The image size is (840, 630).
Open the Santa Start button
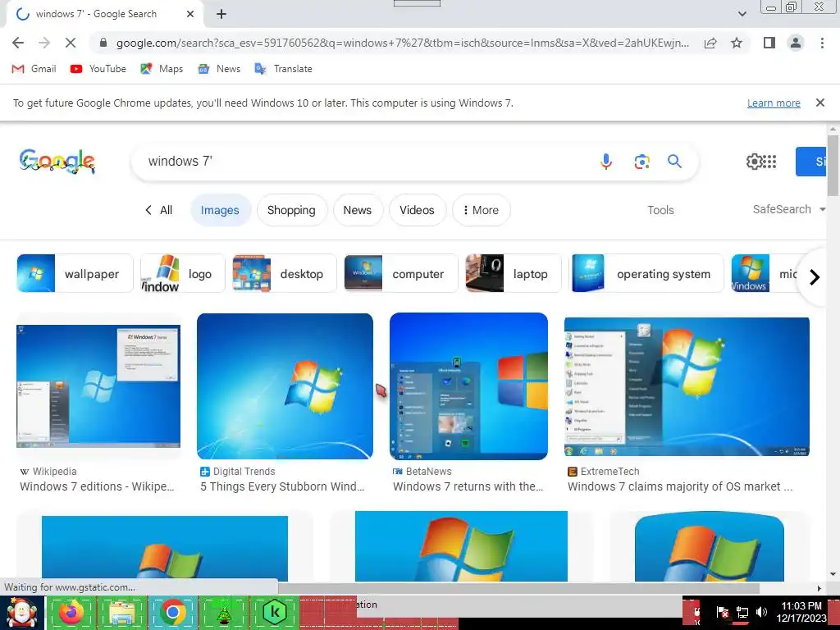click(22, 612)
